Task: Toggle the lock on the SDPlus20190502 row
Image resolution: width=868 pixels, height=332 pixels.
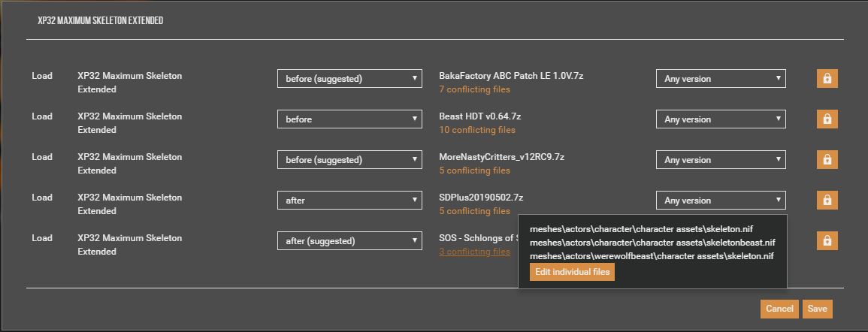Action: pos(827,200)
